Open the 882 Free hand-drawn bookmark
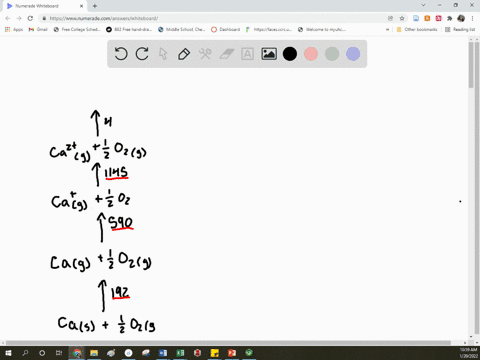 click(x=129, y=29)
